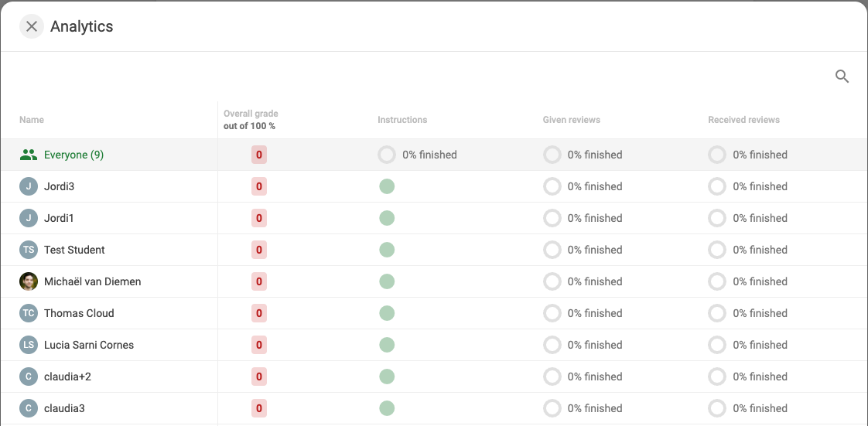Open Thomas Cloud's Given reviews 0% finished
Screen dimensions: 868x426
[x=595, y=313]
